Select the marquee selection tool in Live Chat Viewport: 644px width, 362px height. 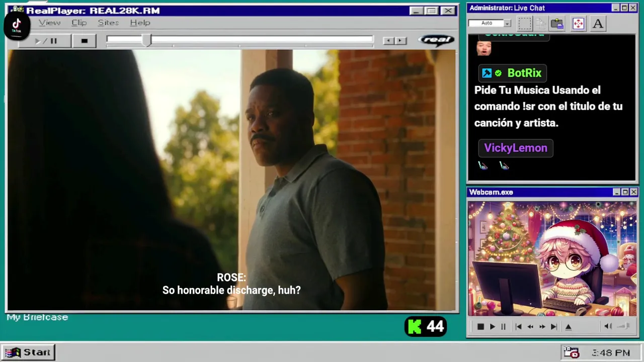coord(525,23)
